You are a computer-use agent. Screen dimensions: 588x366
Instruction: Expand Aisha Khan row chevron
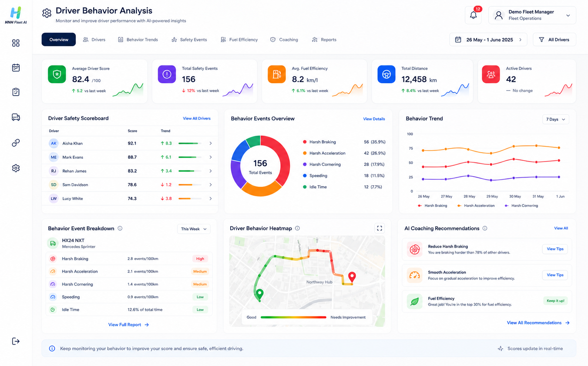click(211, 143)
